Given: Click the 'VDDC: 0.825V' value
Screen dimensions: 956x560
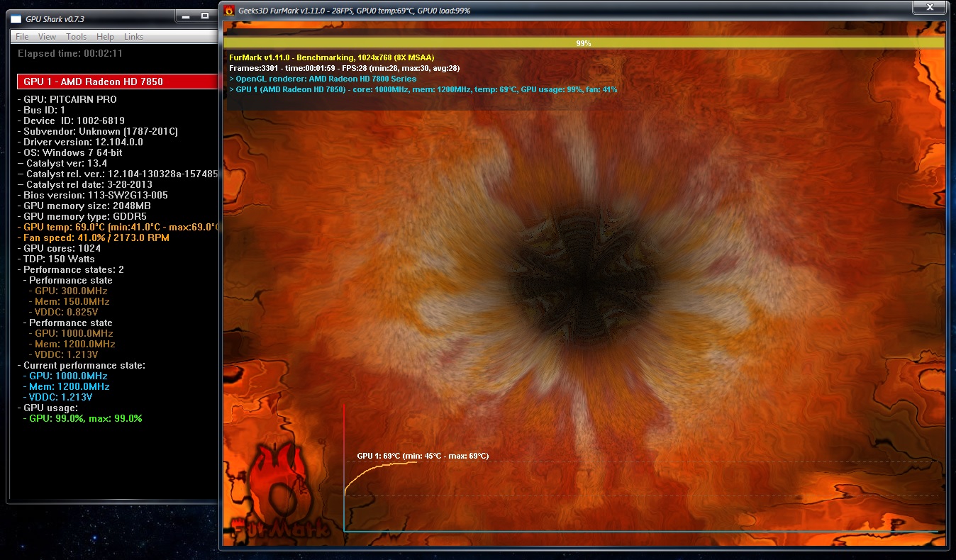Looking at the screenshot, I should 63,312.
